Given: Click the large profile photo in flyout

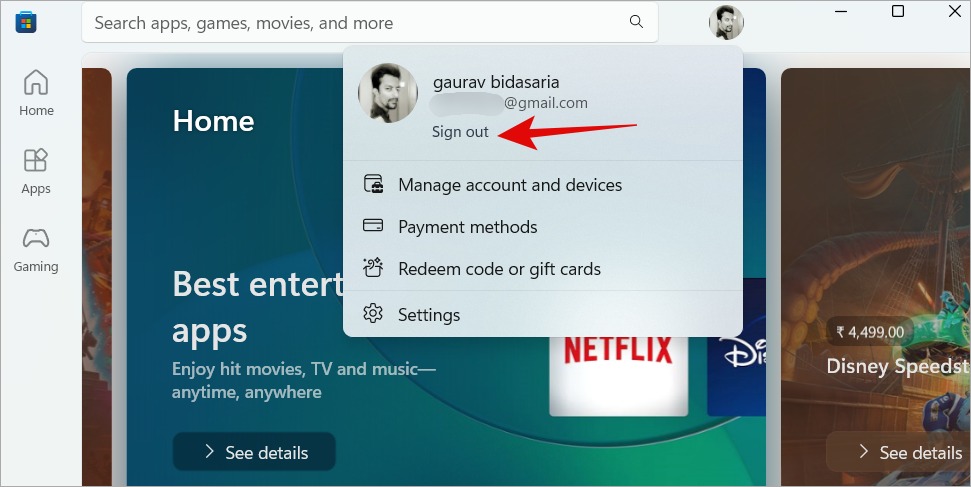Looking at the screenshot, I should (x=388, y=93).
